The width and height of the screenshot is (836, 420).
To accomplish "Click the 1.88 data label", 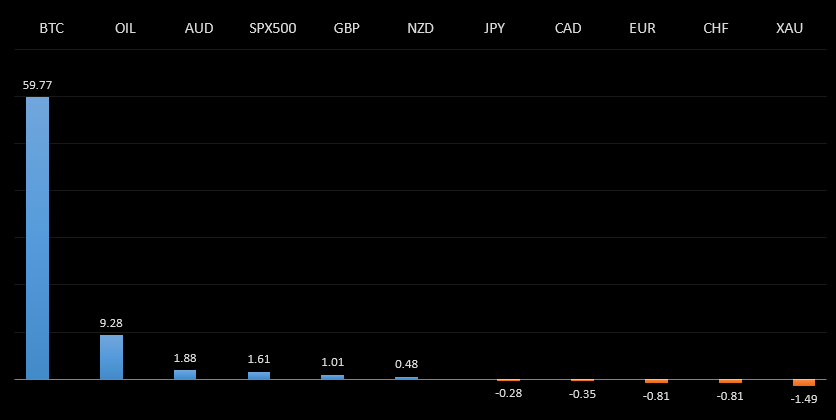I will pyautogui.click(x=185, y=358).
